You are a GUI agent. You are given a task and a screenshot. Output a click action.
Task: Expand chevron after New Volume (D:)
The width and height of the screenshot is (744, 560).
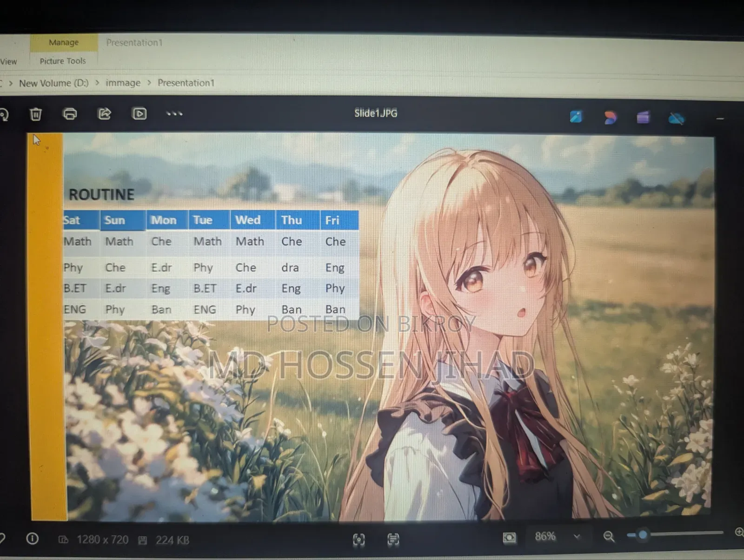pyautogui.click(x=97, y=83)
